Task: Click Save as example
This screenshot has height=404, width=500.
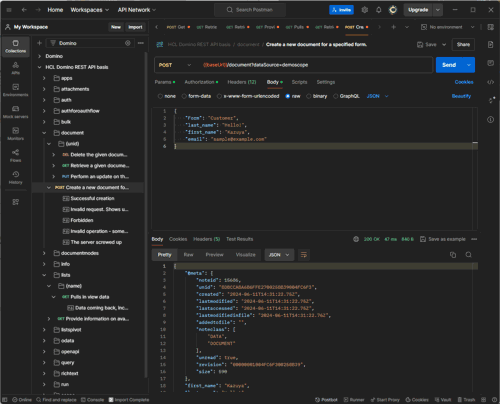Action: (443, 239)
